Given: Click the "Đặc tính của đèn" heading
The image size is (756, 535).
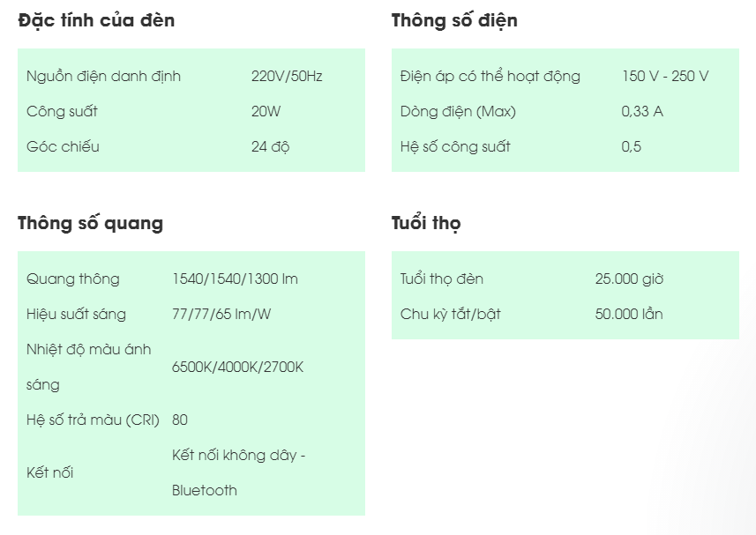Looking at the screenshot, I should pos(96,21).
